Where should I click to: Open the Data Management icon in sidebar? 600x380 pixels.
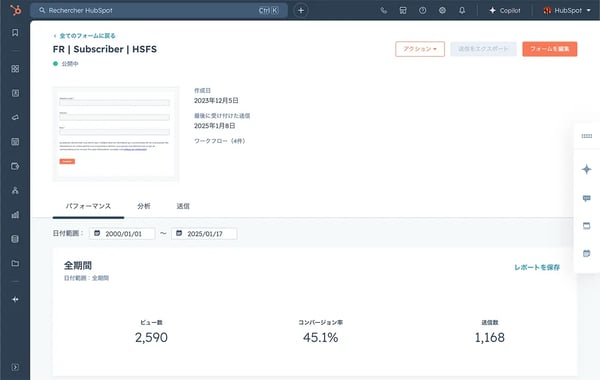(15, 239)
